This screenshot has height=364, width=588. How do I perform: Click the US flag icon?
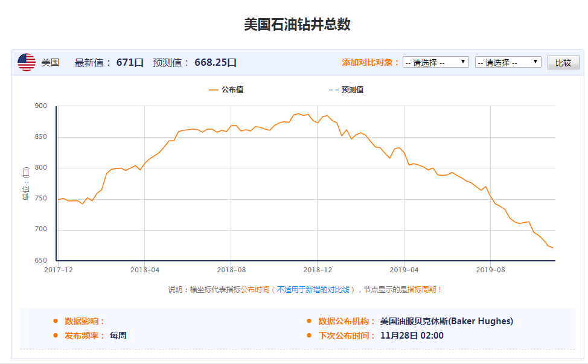click(x=27, y=62)
